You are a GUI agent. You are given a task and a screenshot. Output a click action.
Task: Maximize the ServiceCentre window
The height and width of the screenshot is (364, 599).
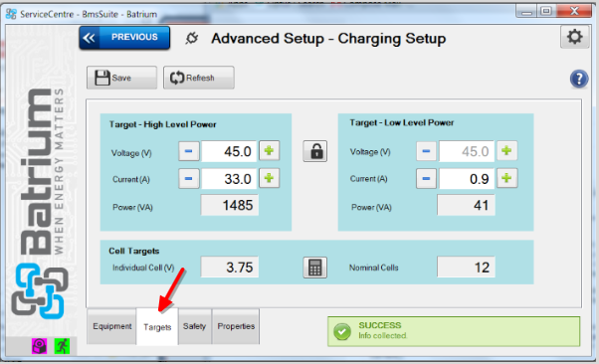click(546, 12)
